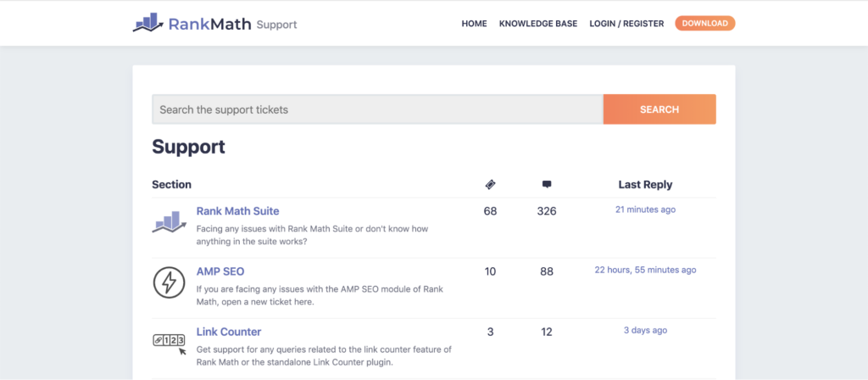The width and height of the screenshot is (868, 380).
Task: Click the Link Counter description text
Action: (x=325, y=356)
